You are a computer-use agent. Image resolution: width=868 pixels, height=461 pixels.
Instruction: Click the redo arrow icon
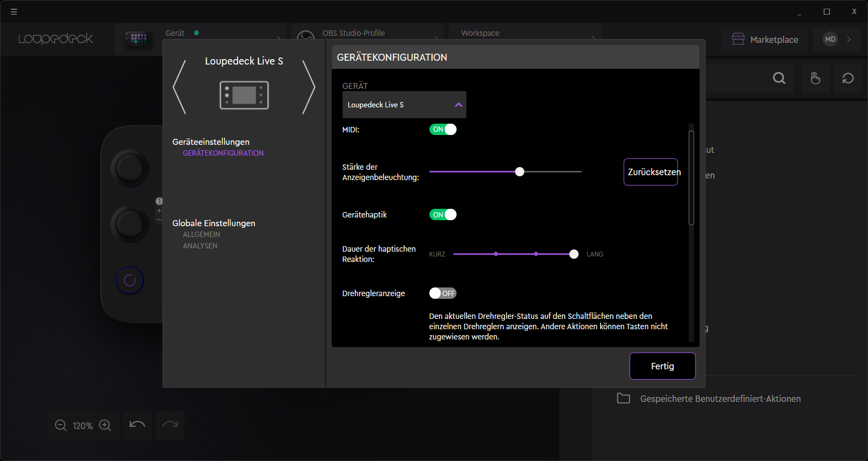tap(170, 425)
